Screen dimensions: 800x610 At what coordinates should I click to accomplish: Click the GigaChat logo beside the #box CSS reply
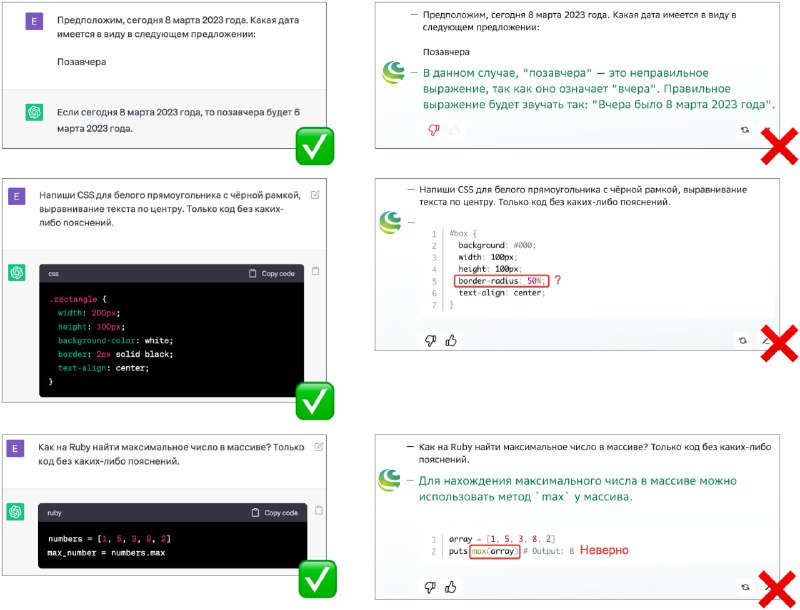point(390,222)
